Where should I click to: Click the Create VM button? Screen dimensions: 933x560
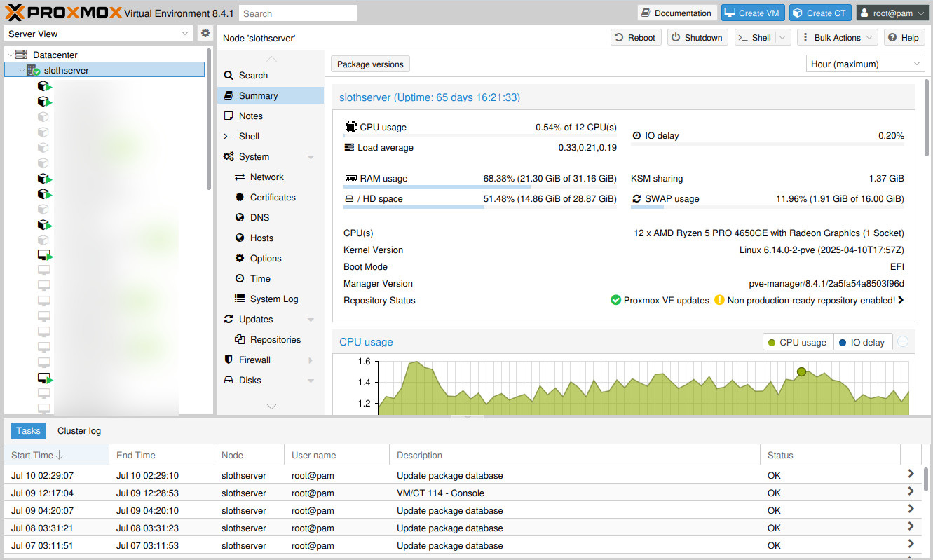753,13
